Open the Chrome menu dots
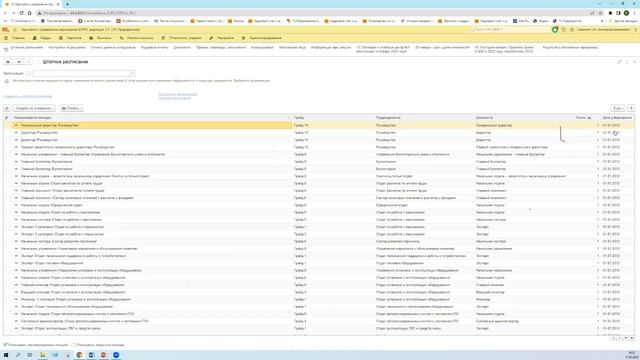 [x=635, y=13]
